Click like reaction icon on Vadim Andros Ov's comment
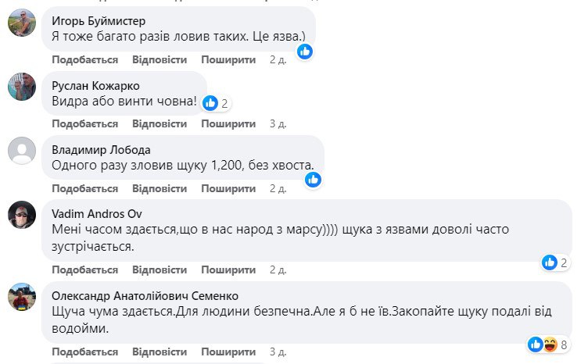The image size is (588, 364). pos(550,262)
